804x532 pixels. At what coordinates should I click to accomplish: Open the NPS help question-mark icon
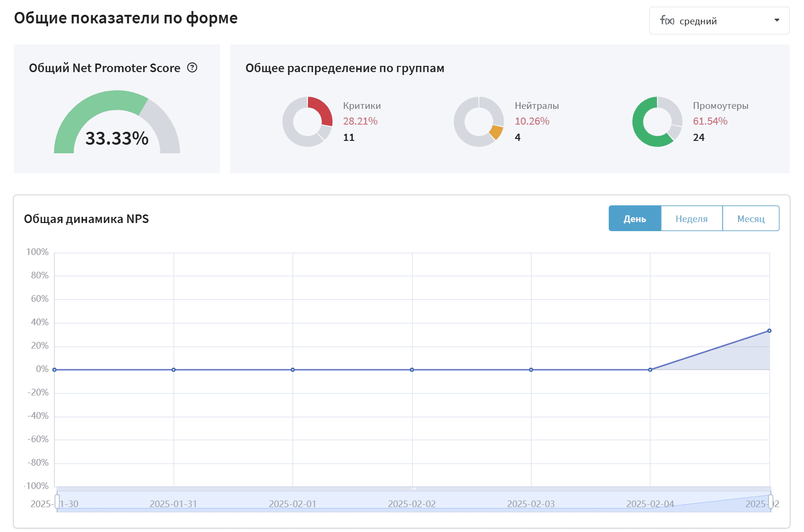[x=192, y=68]
